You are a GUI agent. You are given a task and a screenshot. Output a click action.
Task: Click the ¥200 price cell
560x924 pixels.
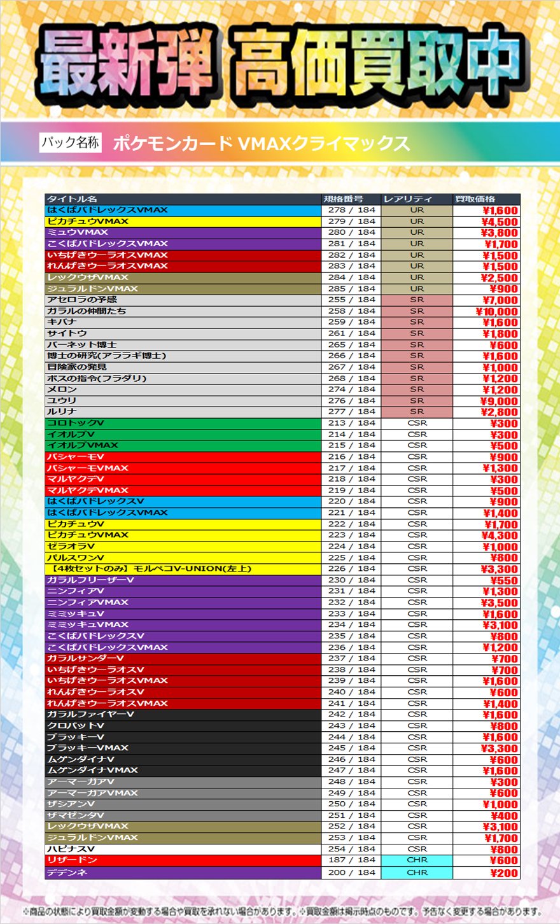coord(487,873)
